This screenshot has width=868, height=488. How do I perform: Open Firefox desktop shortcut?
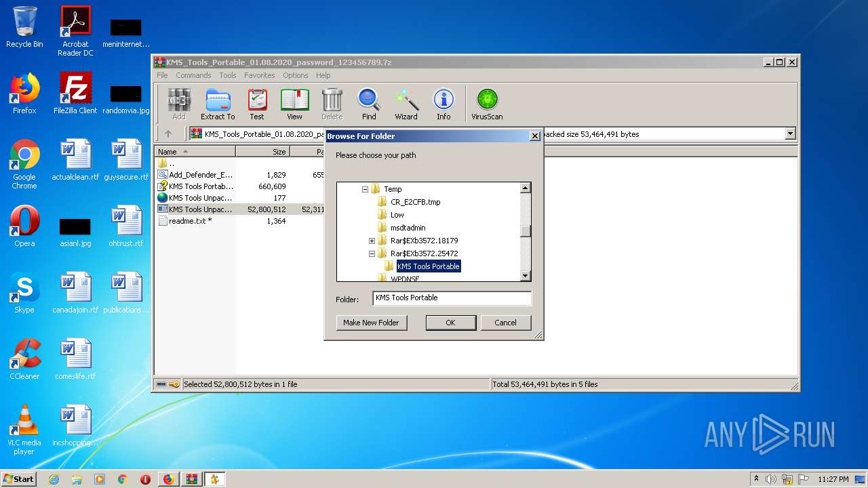pos(24,94)
